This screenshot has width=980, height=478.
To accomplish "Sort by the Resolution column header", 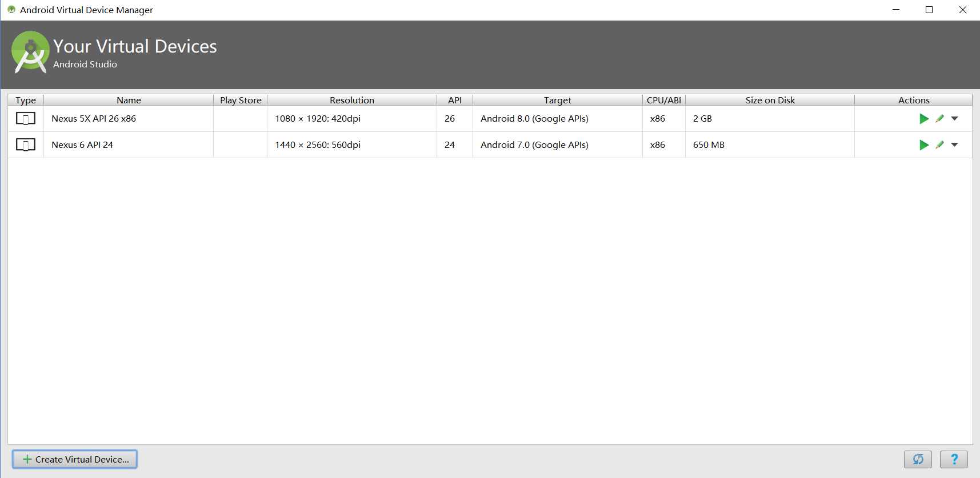I will (x=352, y=100).
